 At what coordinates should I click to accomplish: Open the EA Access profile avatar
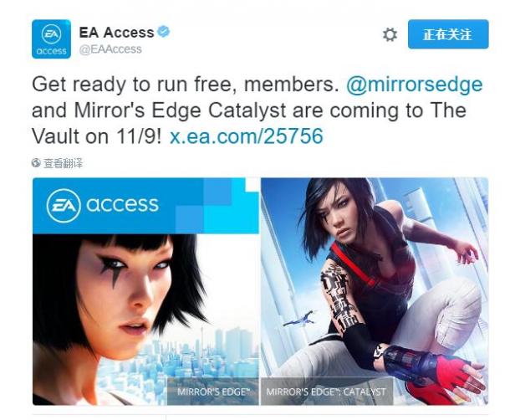pyautogui.click(x=51, y=39)
